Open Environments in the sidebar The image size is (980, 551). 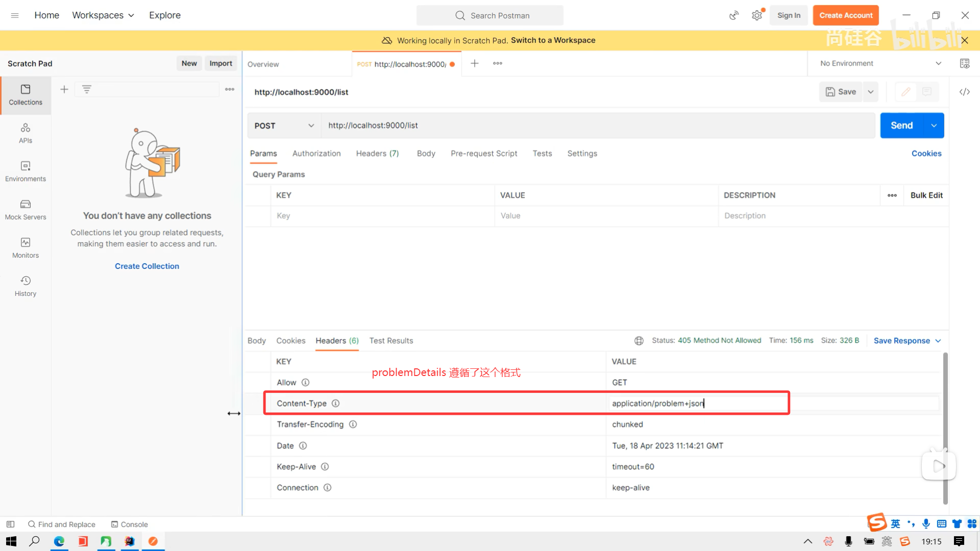tap(26, 171)
